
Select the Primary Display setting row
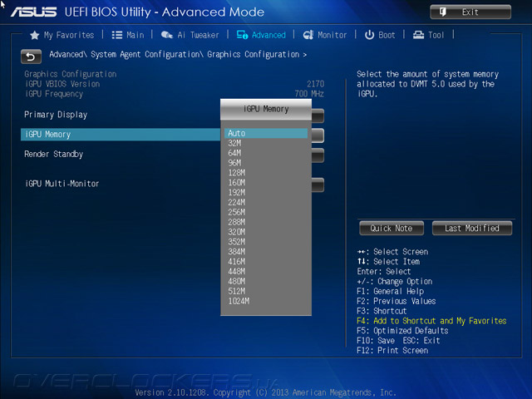point(56,115)
